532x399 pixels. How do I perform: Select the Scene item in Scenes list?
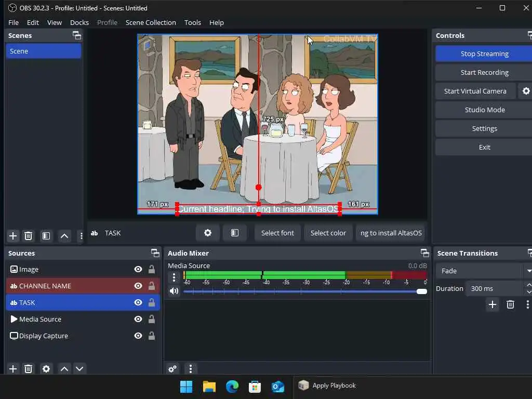pyautogui.click(x=44, y=51)
